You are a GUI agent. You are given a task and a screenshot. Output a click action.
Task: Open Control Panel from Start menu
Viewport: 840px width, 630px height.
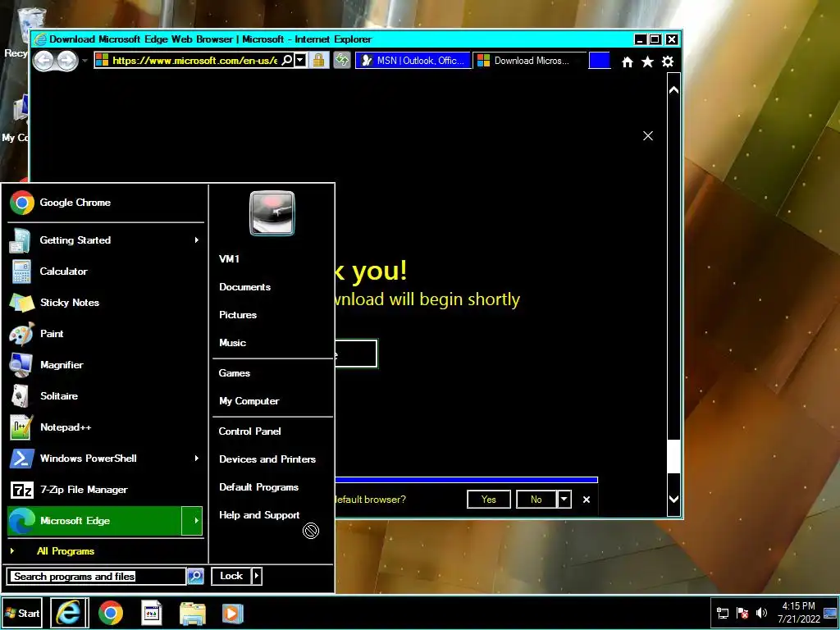coord(249,431)
